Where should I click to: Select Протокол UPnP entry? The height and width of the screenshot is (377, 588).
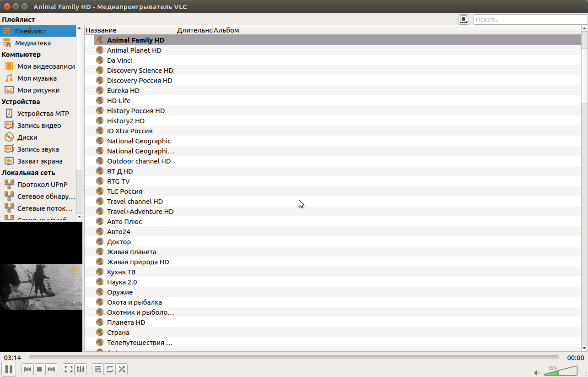[38, 185]
